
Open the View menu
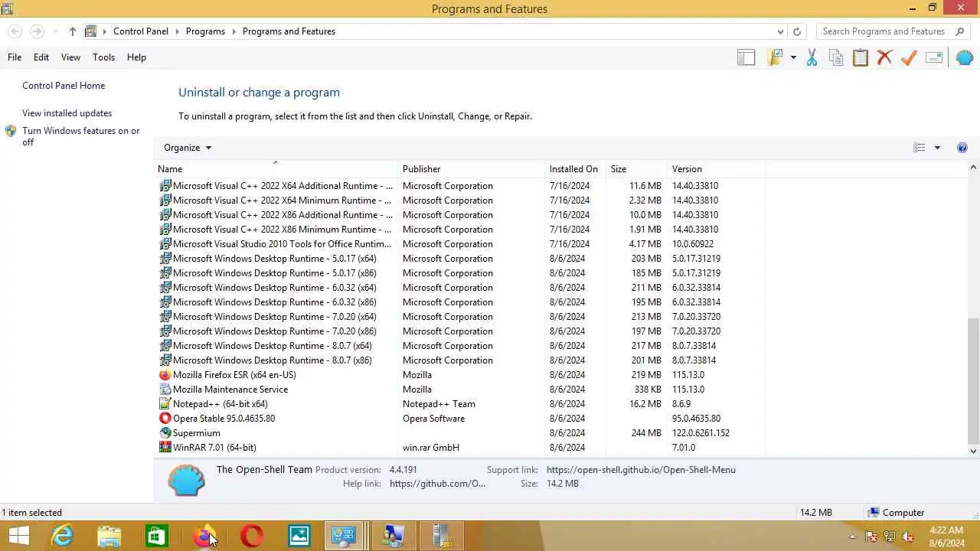click(x=70, y=57)
